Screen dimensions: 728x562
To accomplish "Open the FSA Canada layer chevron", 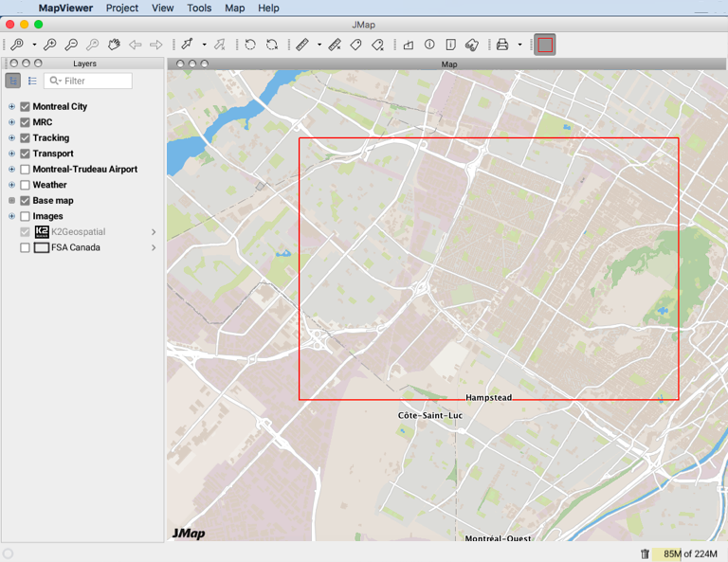I will (x=154, y=248).
